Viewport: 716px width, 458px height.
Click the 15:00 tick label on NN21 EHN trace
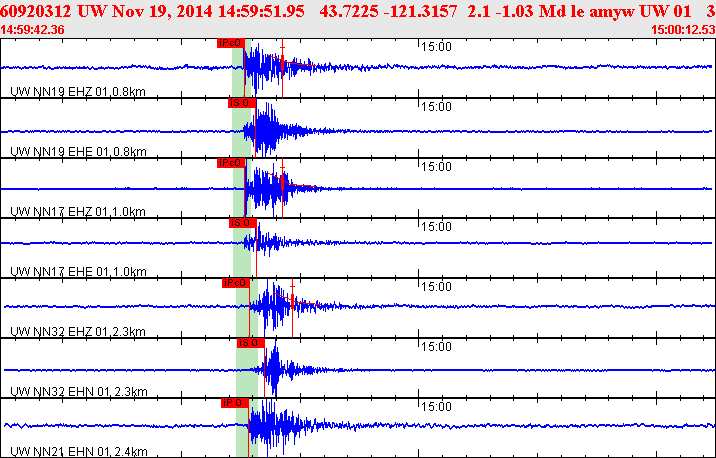point(436,407)
